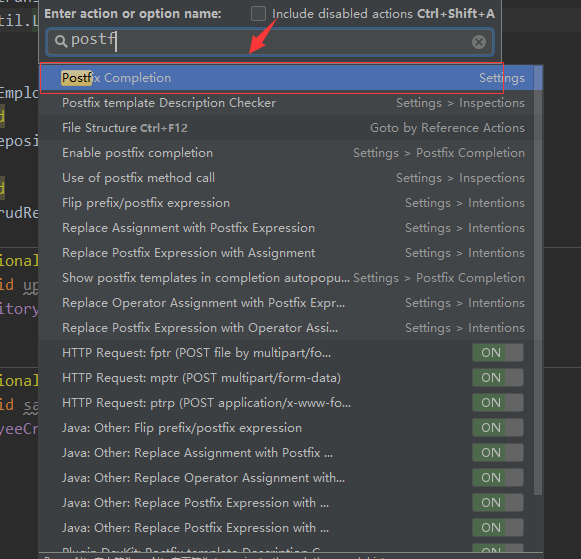Select Show postfix templates in completion autopopup

[286, 278]
